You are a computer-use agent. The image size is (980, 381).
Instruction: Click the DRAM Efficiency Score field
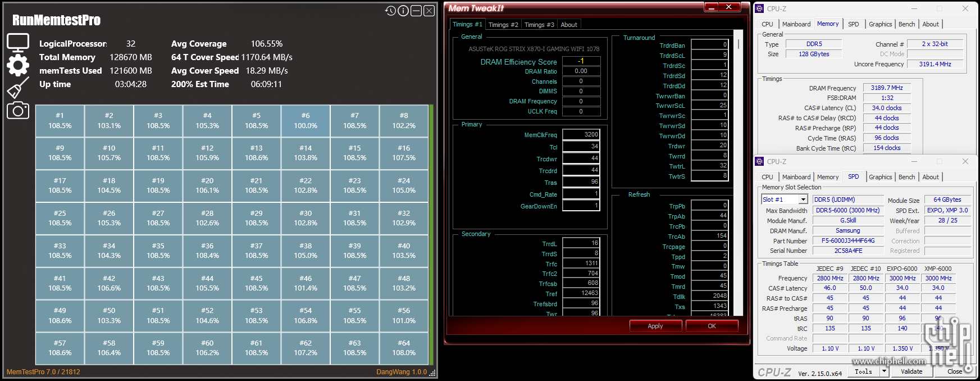[x=581, y=61]
